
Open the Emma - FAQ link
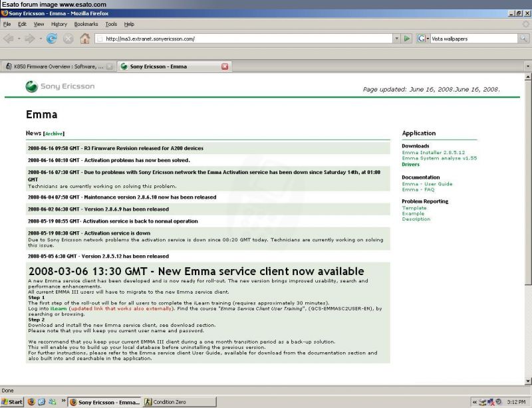coord(418,189)
